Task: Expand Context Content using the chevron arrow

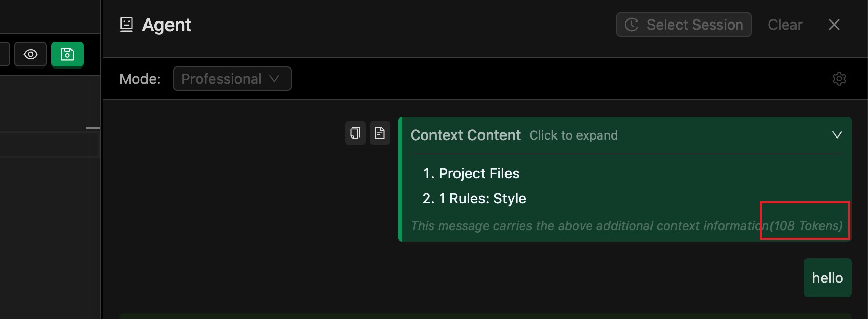Action: tap(837, 135)
